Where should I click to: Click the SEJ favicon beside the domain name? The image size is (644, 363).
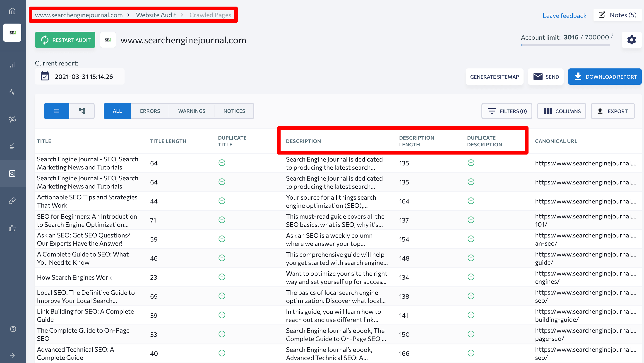(x=108, y=40)
